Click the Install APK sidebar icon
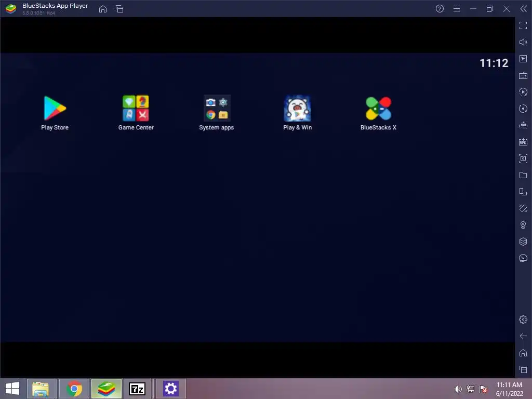 [x=523, y=142]
